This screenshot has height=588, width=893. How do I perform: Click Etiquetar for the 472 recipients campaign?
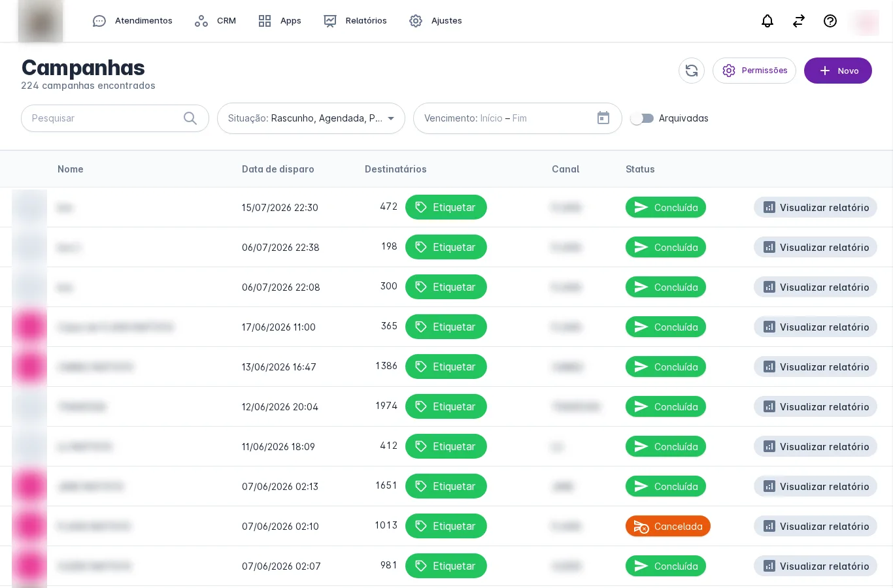tap(446, 207)
